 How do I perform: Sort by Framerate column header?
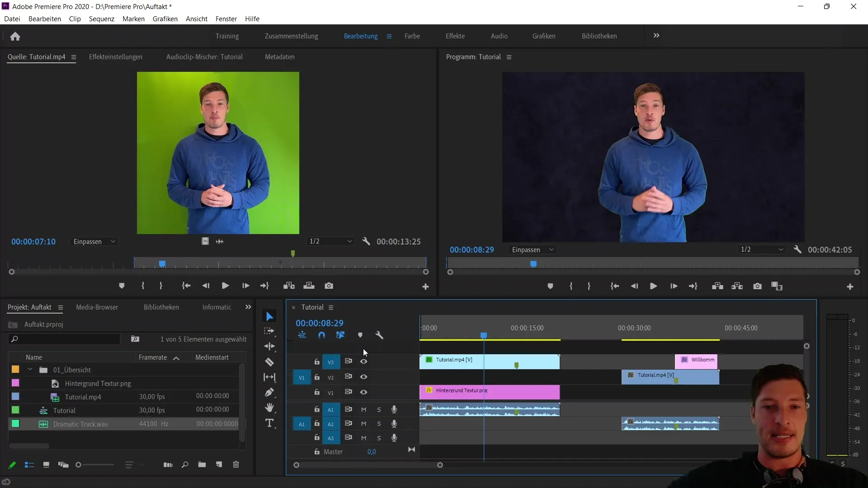coord(153,357)
